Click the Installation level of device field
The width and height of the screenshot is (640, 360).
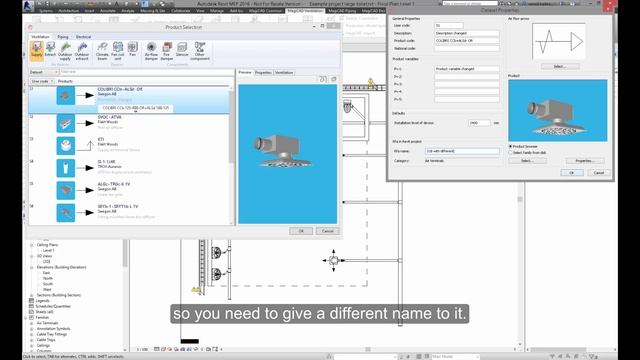click(479, 123)
